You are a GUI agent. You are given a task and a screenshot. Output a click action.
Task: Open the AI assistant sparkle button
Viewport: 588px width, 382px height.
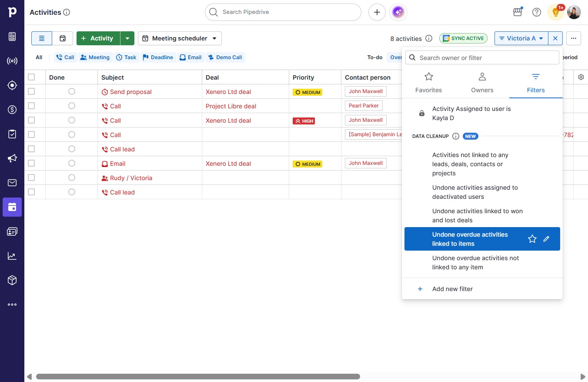coord(398,12)
